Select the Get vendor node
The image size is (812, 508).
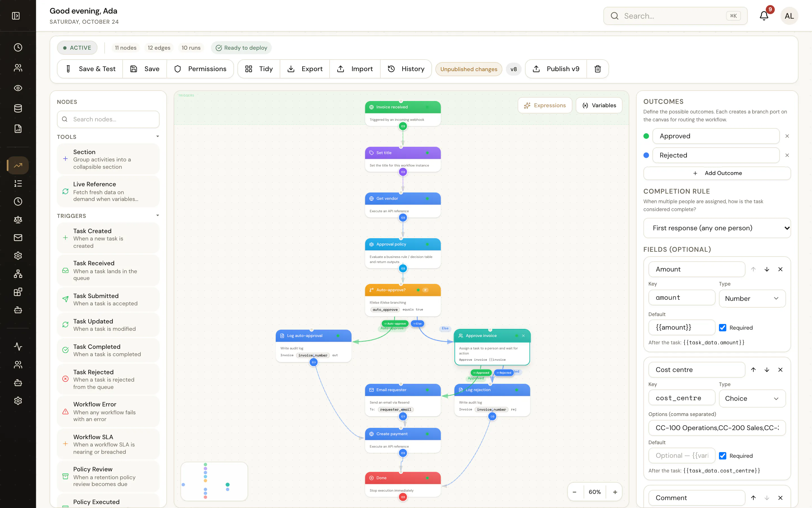tap(403, 205)
